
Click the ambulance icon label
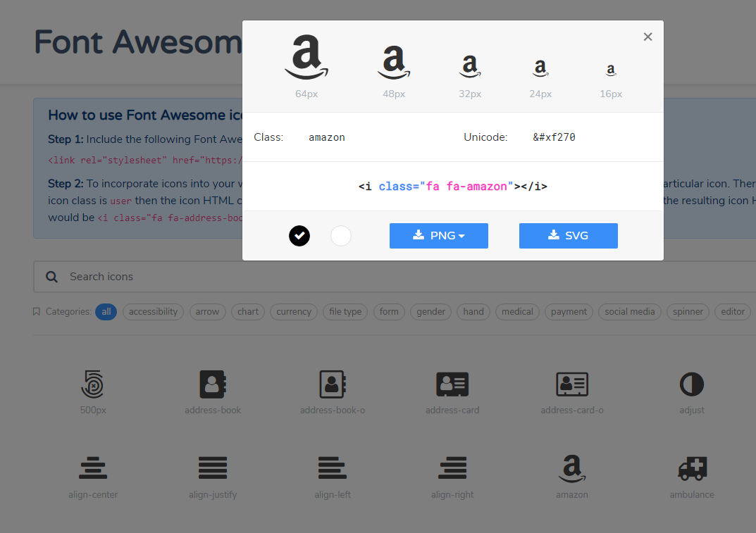click(x=692, y=495)
